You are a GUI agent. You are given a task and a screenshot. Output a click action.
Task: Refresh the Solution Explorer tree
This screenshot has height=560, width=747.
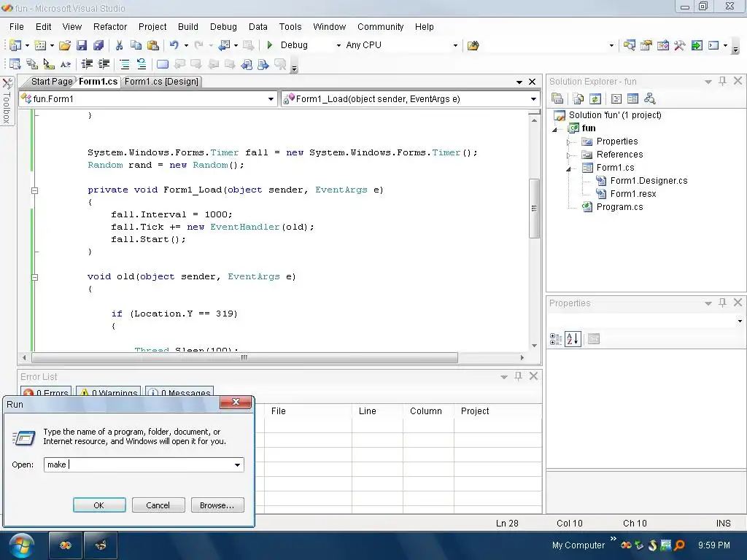coord(595,98)
